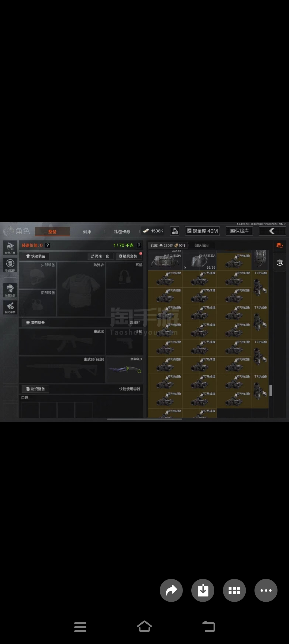Select the T7热成像 item beside SH65面罩A
Screen dimensions: 289x644
[x=234, y=261]
